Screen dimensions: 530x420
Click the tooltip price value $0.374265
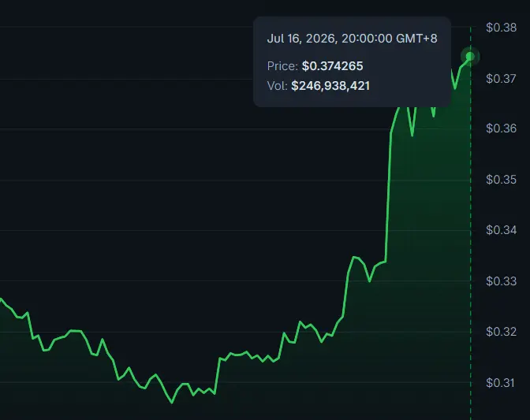[x=332, y=66]
